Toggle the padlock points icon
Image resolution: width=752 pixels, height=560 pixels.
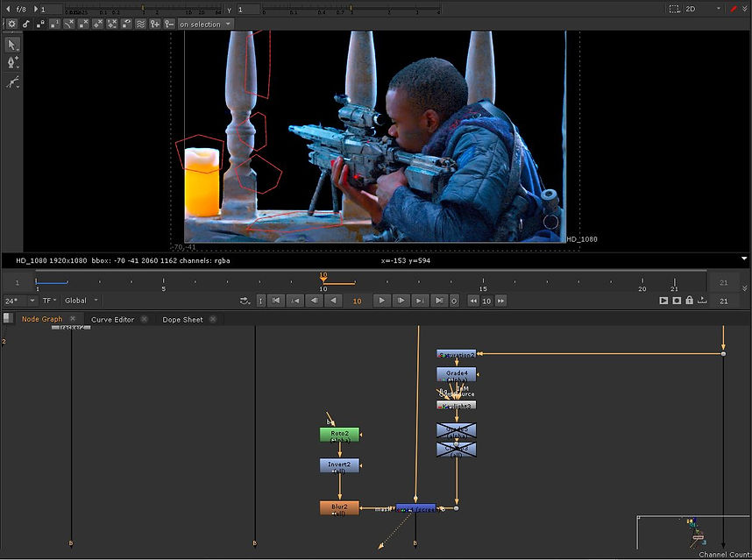40,24
